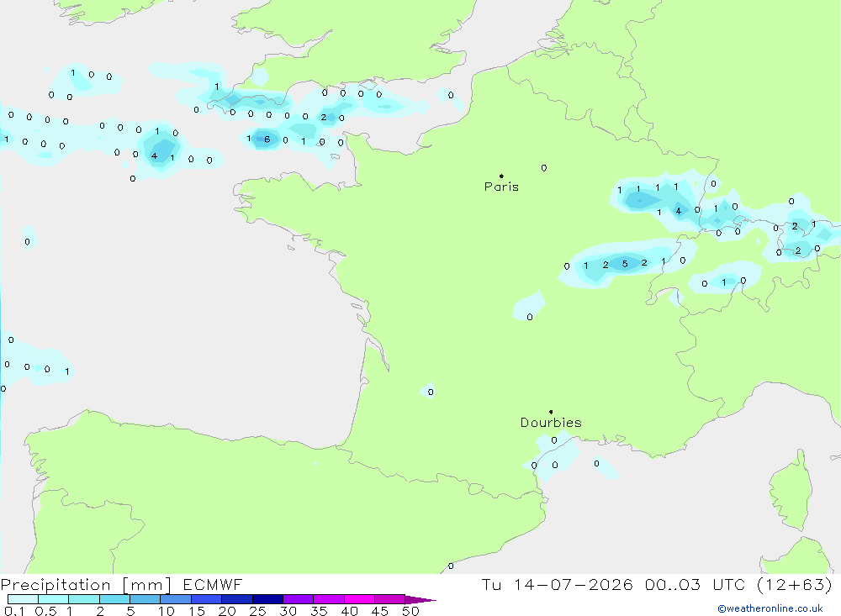841x616 pixels.
Task: Click legend scale label "50"
Action: coord(410,611)
